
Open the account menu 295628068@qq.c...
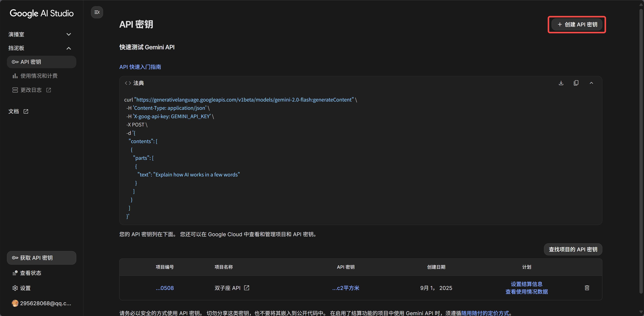coord(41,303)
